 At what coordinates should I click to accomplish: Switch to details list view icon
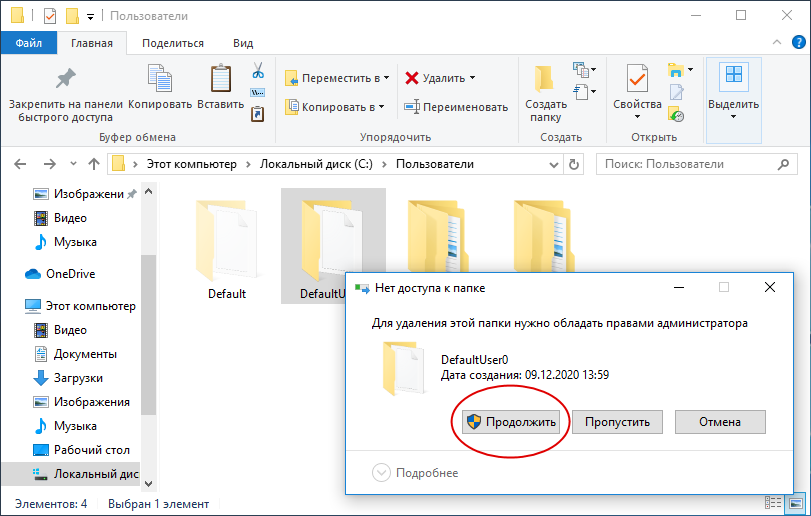click(x=773, y=503)
